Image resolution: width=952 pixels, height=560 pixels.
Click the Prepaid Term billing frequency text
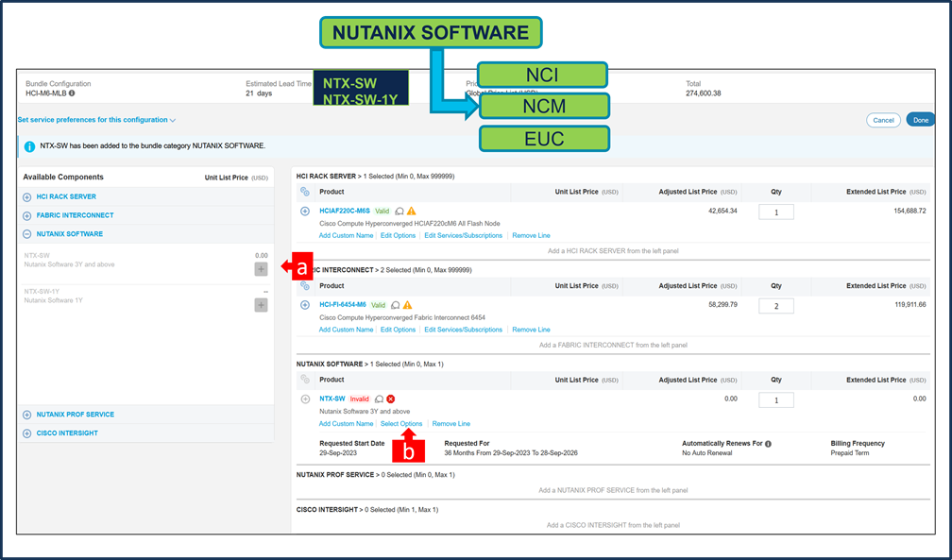tap(850, 453)
